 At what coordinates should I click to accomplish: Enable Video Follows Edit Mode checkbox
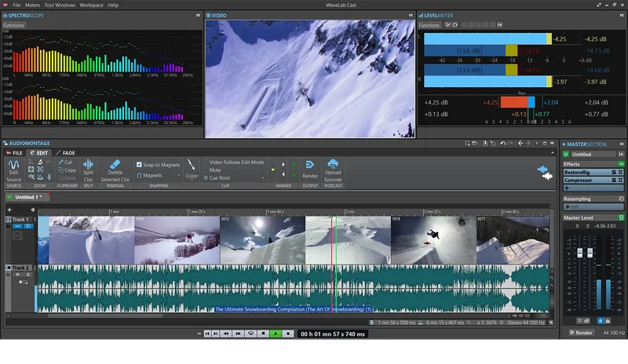point(206,162)
